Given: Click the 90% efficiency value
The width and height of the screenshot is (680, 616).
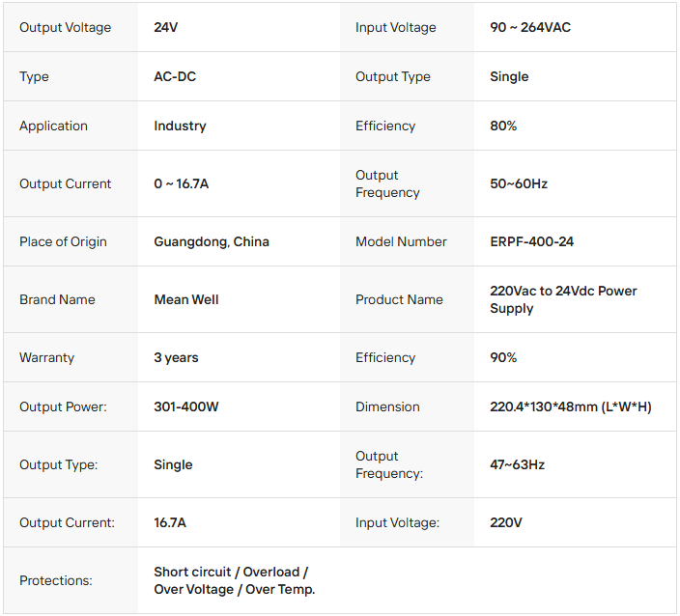Looking at the screenshot, I should [503, 357].
